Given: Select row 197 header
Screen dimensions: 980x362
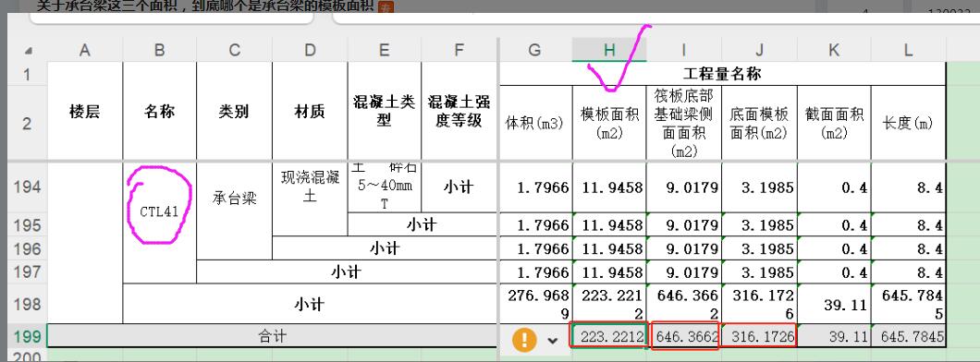Looking at the screenshot, I should [x=27, y=272].
